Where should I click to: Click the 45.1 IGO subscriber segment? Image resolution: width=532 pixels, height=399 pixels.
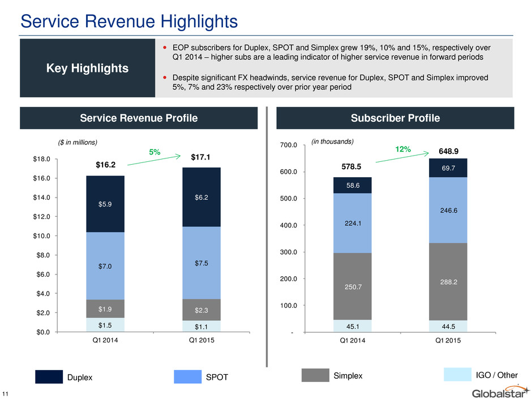[353, 326]
